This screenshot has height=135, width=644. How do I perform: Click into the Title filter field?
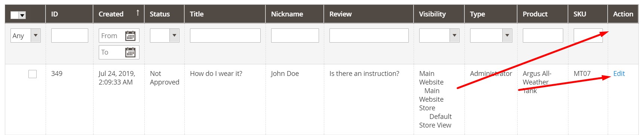tap(225, 36)
